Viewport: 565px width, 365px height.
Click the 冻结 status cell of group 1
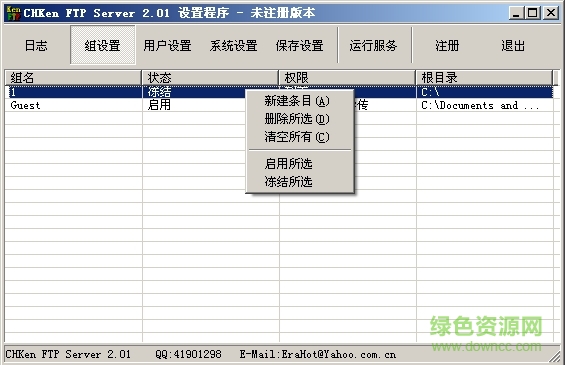pos(160,92)
